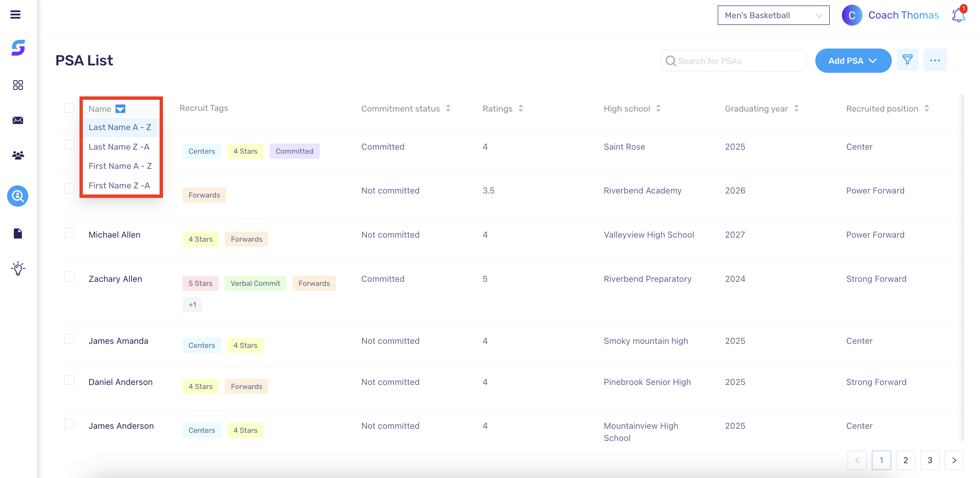This screenshot has width=980, height=478.
Task: Sort by Recruited position arrows
Action: tap(926, 109)
